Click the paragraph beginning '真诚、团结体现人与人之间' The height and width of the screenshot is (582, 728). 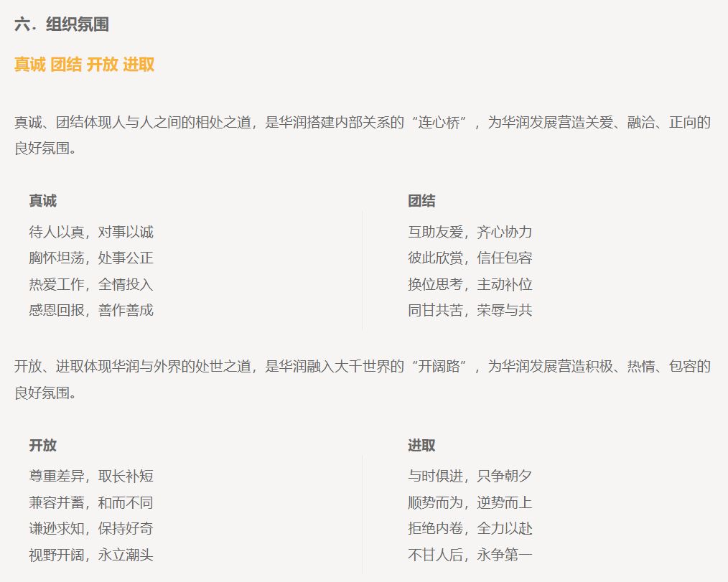(362, 135)
